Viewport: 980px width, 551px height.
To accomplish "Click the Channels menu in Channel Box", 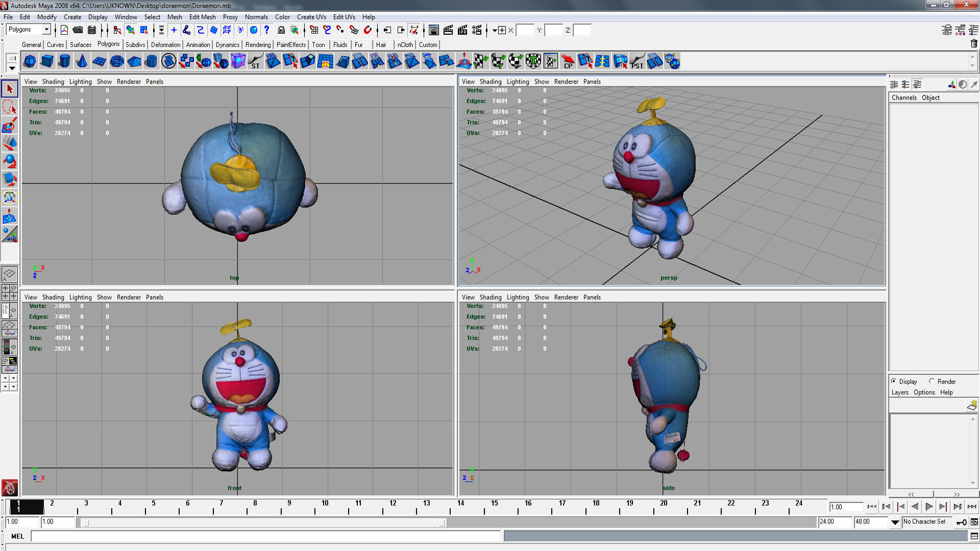I will coord(904,98).
